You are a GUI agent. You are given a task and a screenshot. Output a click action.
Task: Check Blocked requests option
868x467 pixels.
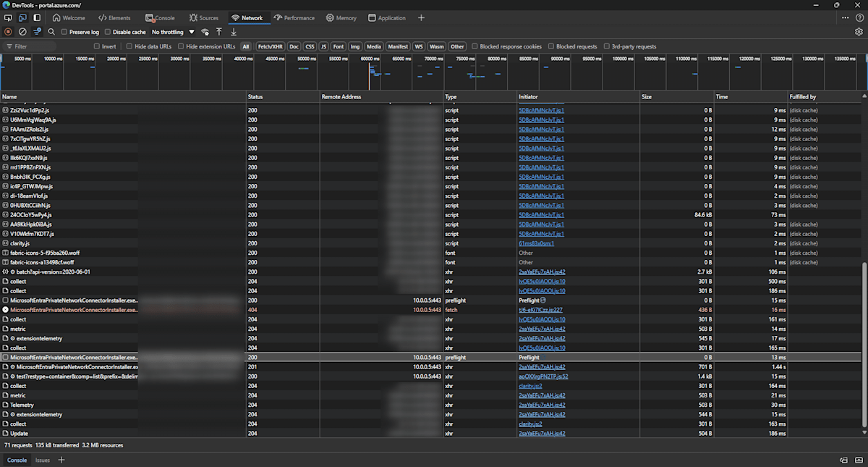tap(551, 46)
